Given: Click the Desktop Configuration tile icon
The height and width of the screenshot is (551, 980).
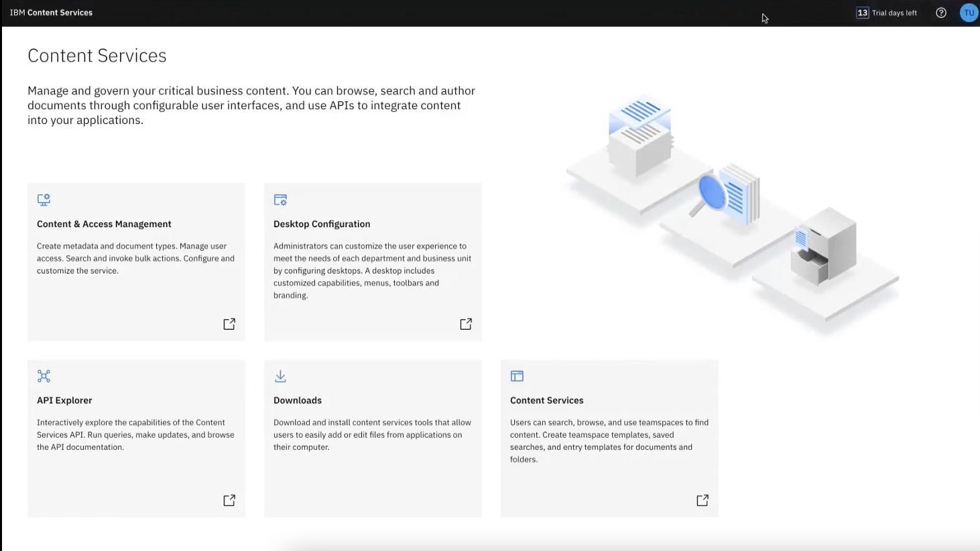Looking at the screenshot, I should click(x=280, y=200).
